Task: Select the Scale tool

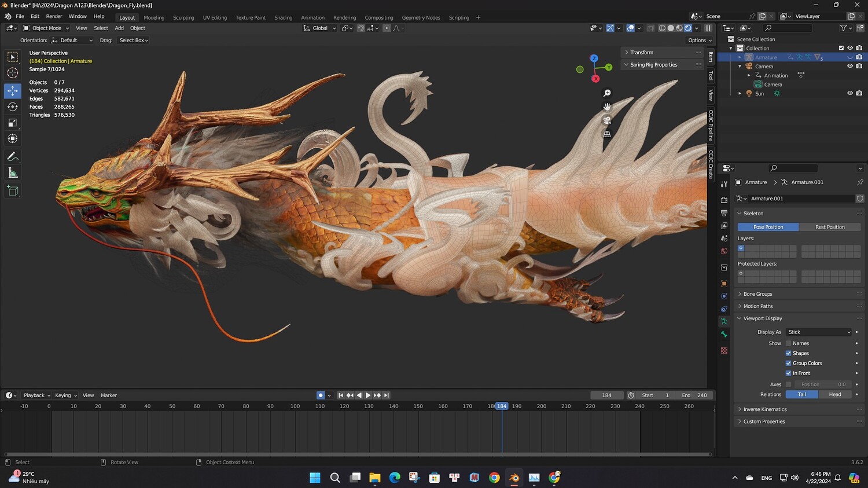Action: (x=13, y=123)
